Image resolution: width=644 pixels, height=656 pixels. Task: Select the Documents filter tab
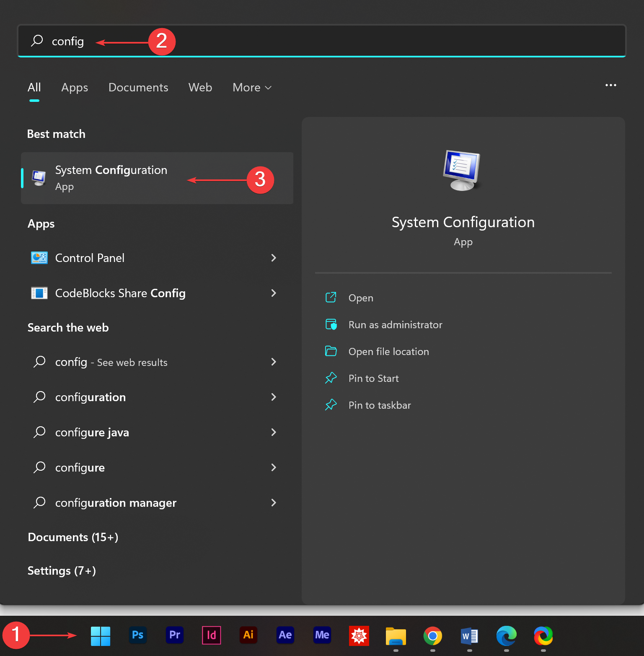138,88
